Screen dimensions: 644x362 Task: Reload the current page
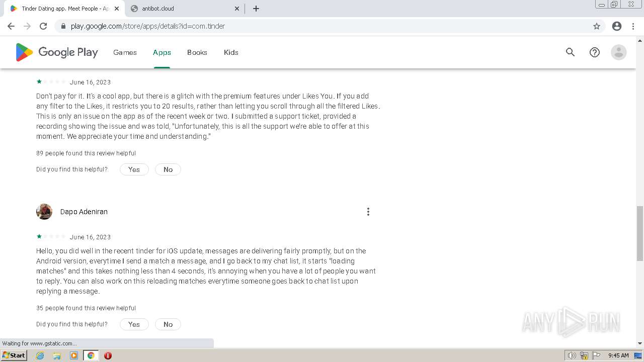coord(43,26)
